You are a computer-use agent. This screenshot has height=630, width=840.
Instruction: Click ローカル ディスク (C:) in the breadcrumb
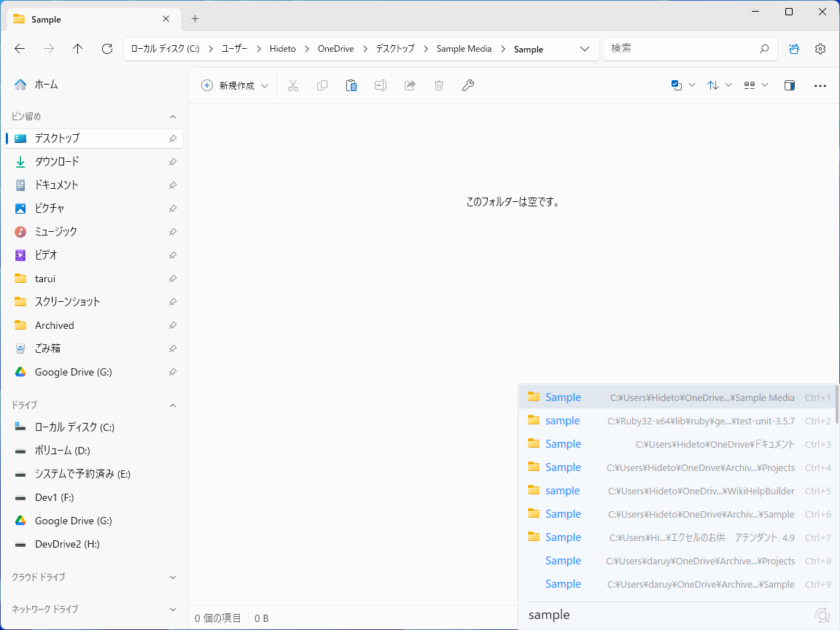coord(165,49)
